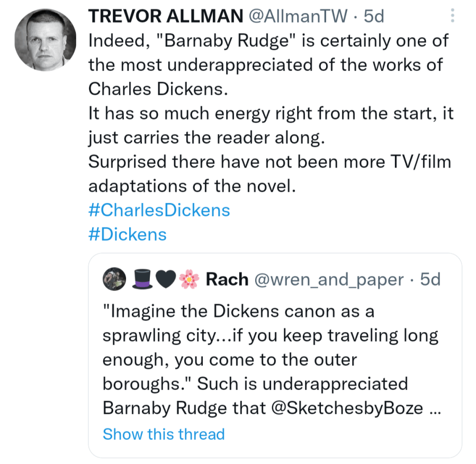
Task: Open the #Dickens hashtag
Action: pos(127,234)
